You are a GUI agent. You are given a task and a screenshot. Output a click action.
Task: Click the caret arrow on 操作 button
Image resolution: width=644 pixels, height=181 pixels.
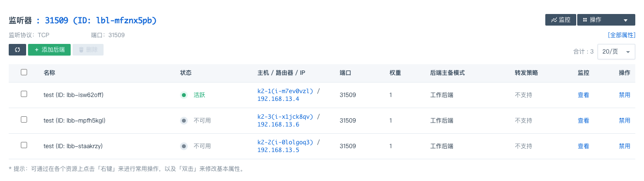click(x=626, y=20)
